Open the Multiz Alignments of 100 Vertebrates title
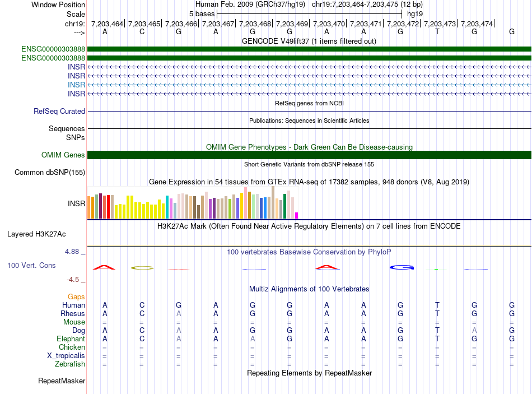Image resolution: width=532 pixels, height=394 pixels. [x=309, y=289]
